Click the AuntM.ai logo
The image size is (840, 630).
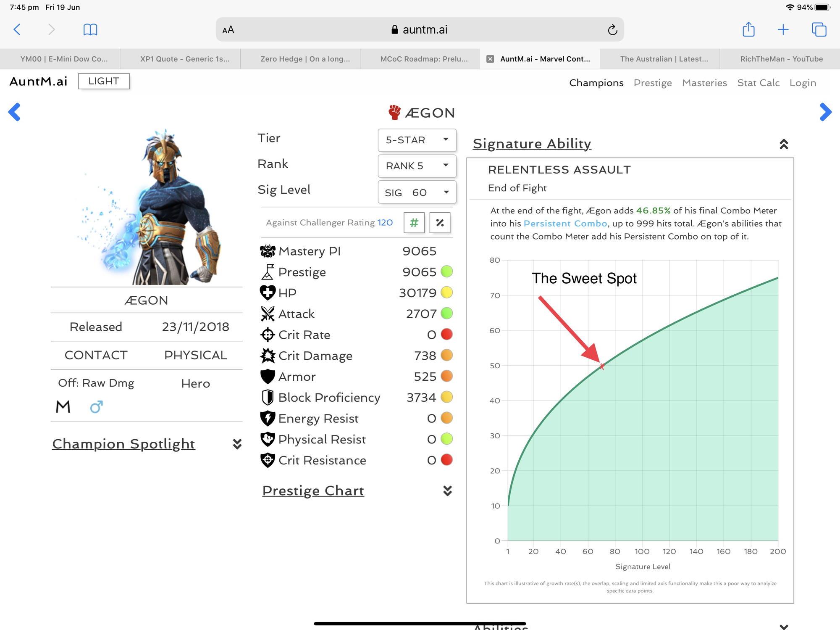coord(38,81)
